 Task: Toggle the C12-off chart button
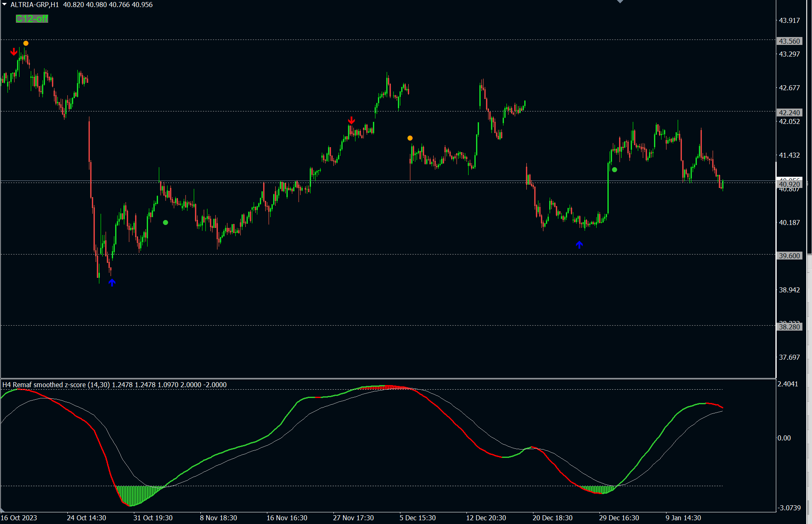tap(32, 19)
